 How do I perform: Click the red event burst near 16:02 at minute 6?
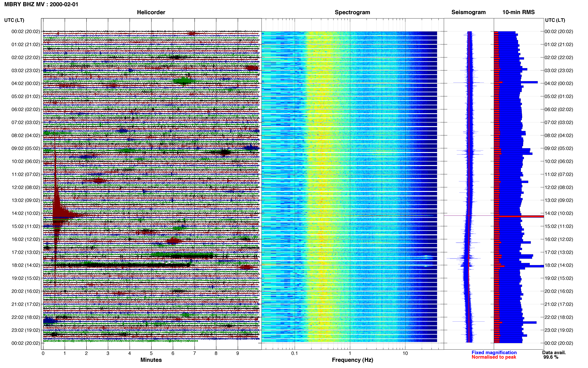(174, 241)
